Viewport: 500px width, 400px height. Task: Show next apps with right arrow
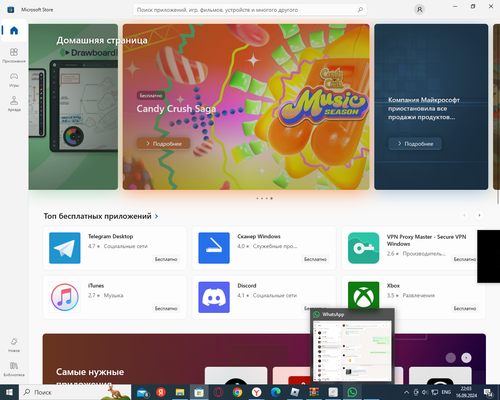(479, 215)
